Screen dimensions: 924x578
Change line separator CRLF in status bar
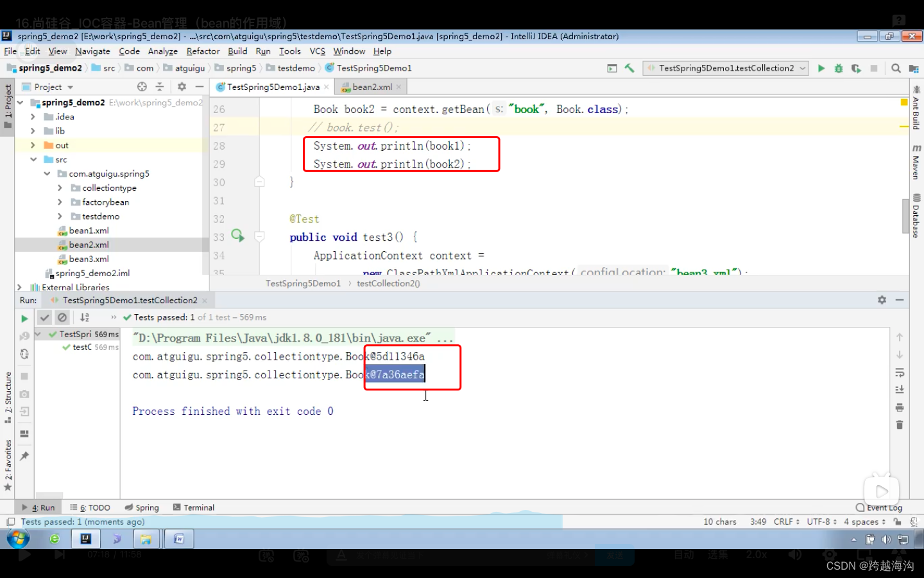pos(786,521)
